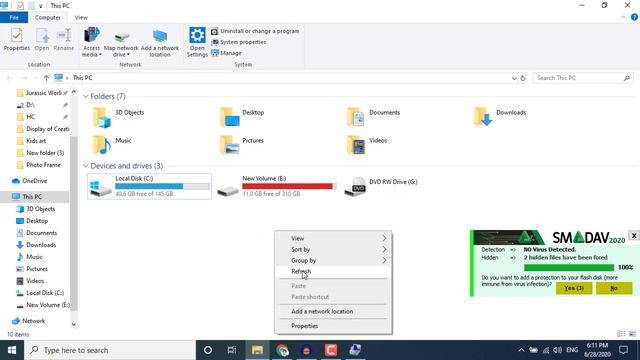The image size is (640, 360).
Task: Choose Refresh from the context menu
Action: pos(333,271)
